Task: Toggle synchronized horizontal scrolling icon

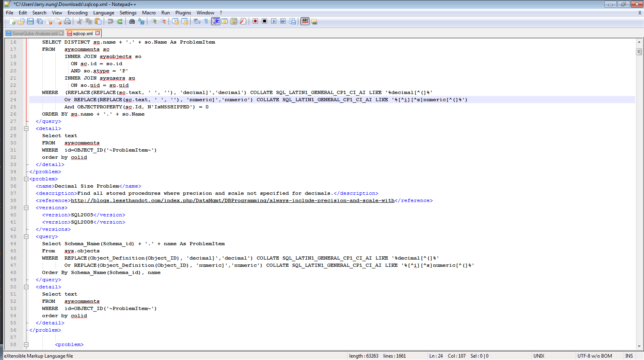Action: (x=185, y=21)
